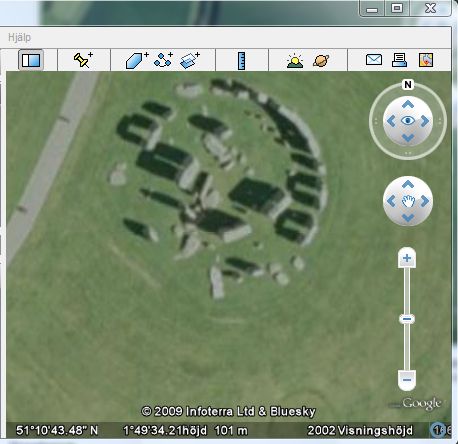
Task: Open the ruler measurement tool
Action: [x=242, y=61]
